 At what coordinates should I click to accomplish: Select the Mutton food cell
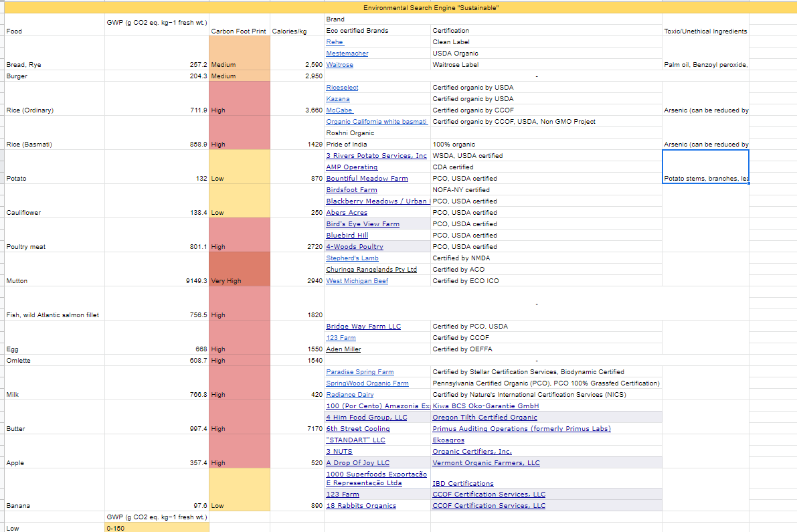click(x=54, y=269)
